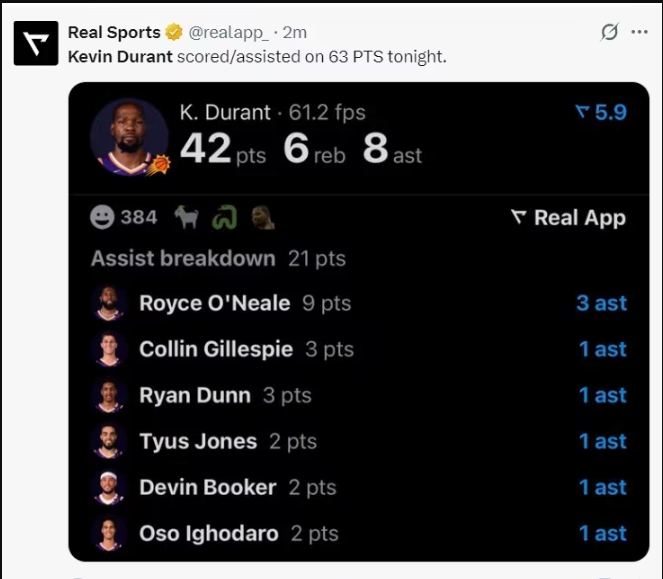
Task: Click the goat emoji reaction
Action: 186,217
